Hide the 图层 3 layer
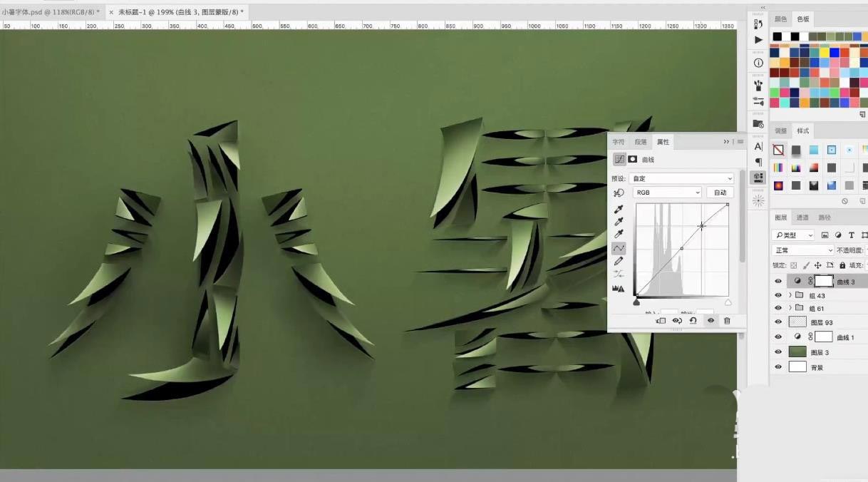The width and height of the screenshot is (868, 482). (778, 352)
